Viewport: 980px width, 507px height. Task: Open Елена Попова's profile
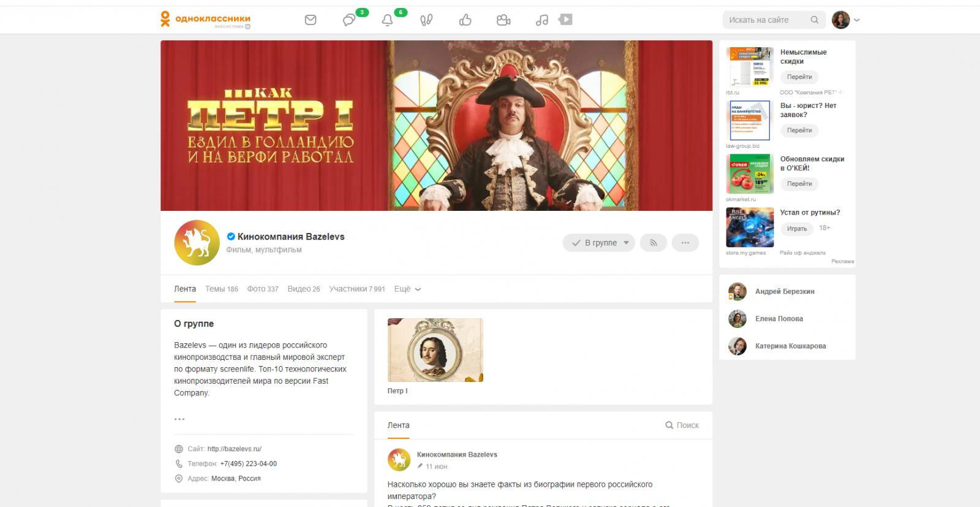(x=779, y=319)
